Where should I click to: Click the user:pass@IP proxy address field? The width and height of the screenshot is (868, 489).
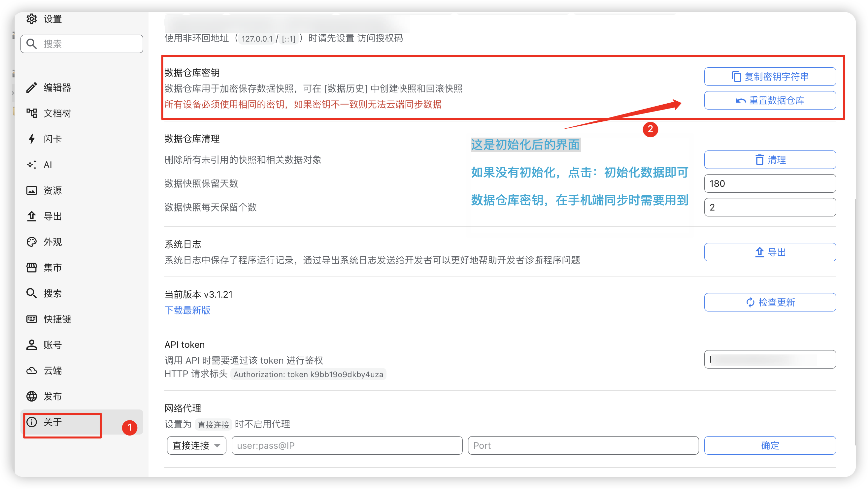(347, 445)
